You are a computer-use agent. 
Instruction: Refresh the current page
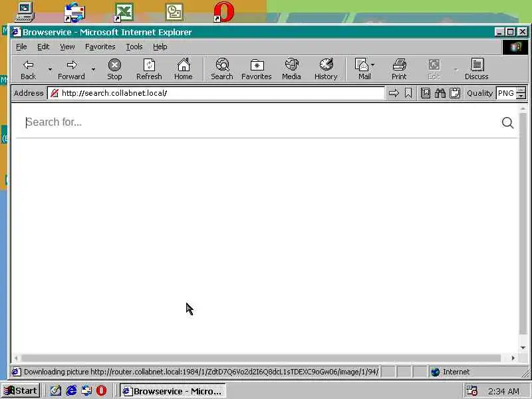(x=149, y=70)
